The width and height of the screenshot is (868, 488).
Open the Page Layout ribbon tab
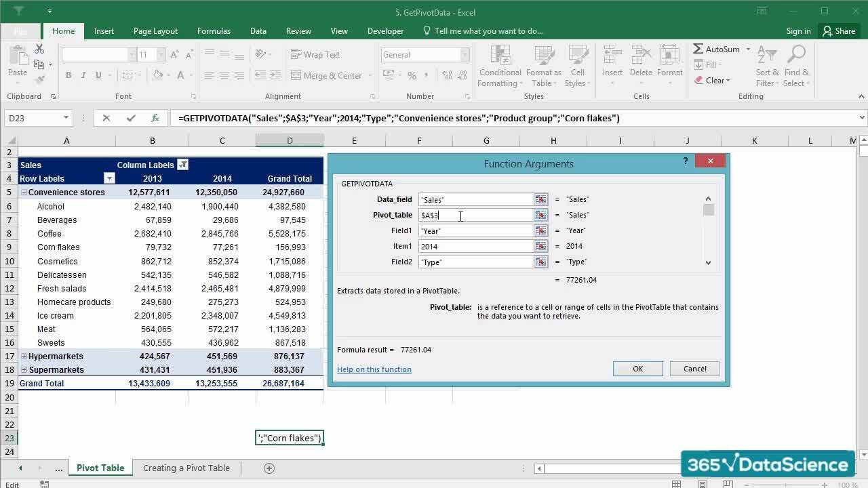pos(155,31)
